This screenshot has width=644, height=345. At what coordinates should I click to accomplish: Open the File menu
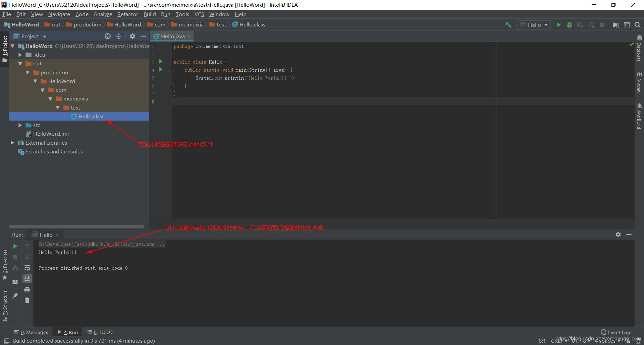[7, 14]
